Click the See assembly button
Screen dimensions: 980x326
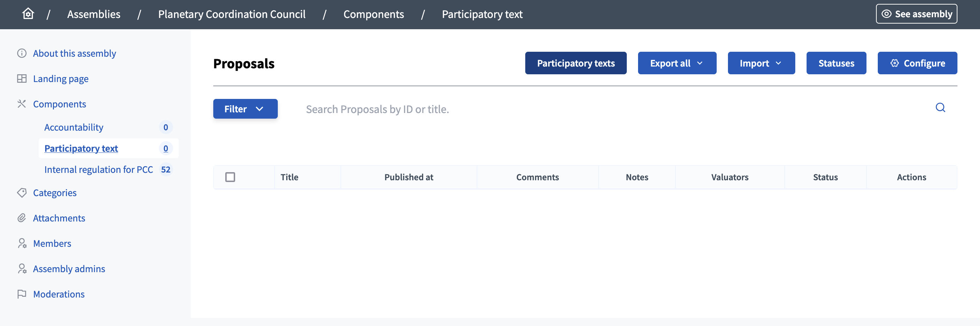(x=917, y=14)
